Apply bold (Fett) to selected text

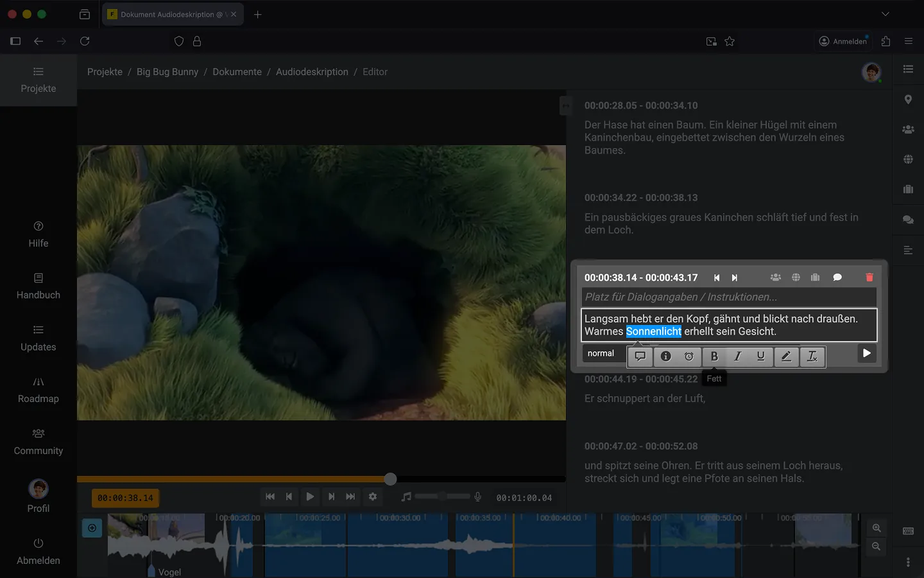[x=714, y=356]
